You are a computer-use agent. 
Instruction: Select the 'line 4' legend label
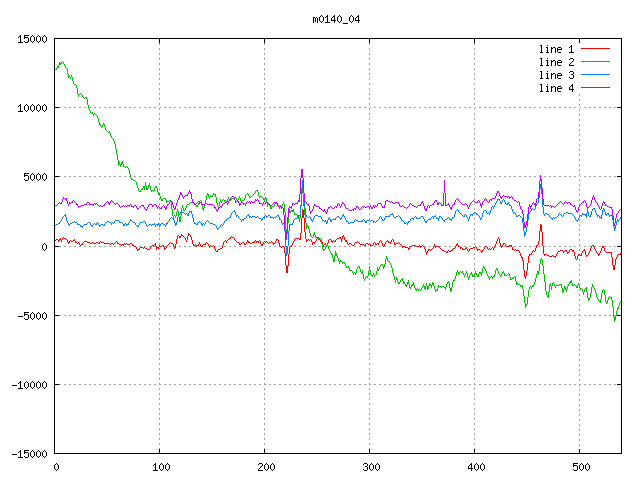tap(557, 88)
